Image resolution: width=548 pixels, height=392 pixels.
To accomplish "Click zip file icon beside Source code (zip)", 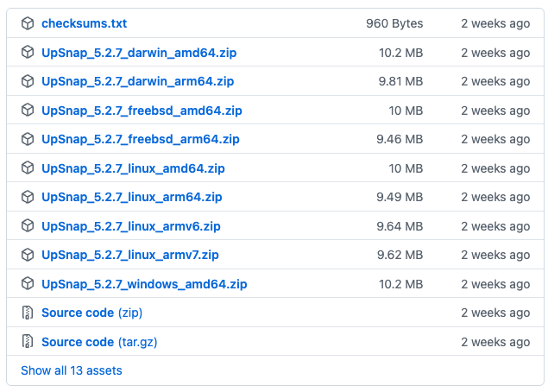I will [28, 313].
